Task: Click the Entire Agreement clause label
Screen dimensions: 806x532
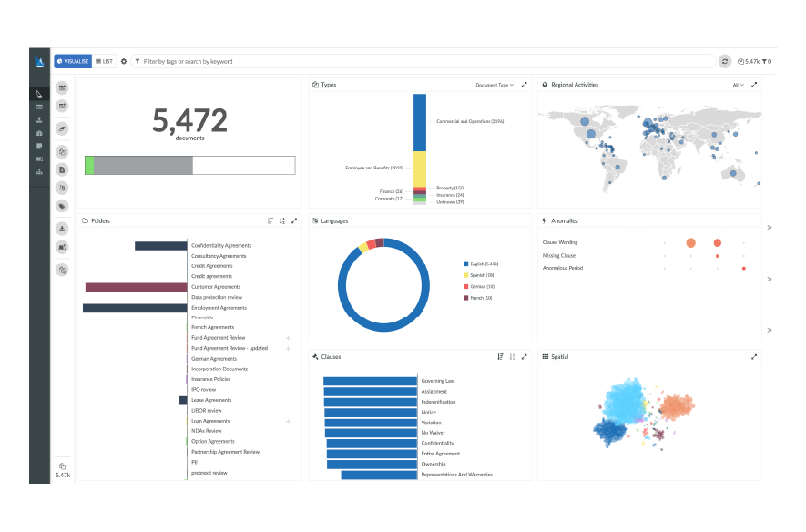Action: 441,454
